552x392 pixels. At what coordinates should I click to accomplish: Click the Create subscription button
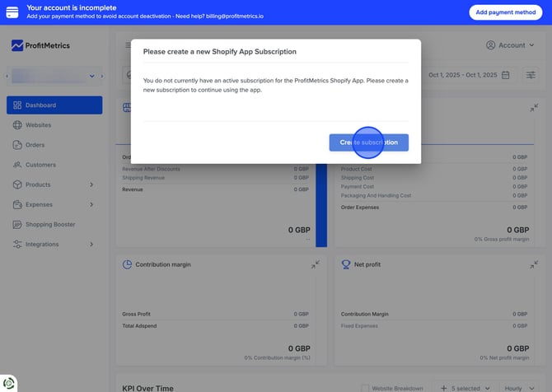[x=368, y=142]
